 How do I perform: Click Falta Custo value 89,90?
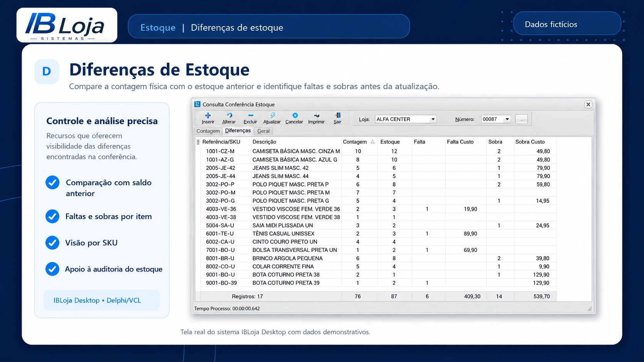tap(470, 234)
